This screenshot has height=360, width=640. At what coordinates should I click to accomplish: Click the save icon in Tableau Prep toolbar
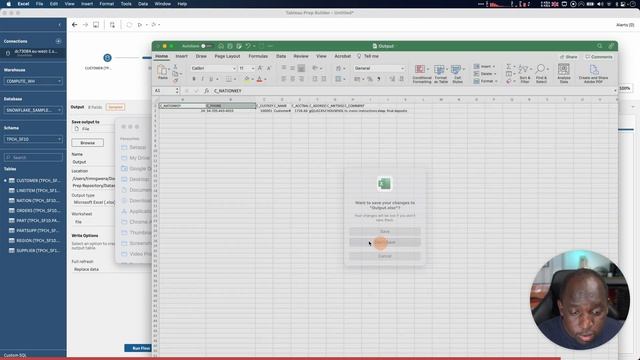tap(96, 25)
